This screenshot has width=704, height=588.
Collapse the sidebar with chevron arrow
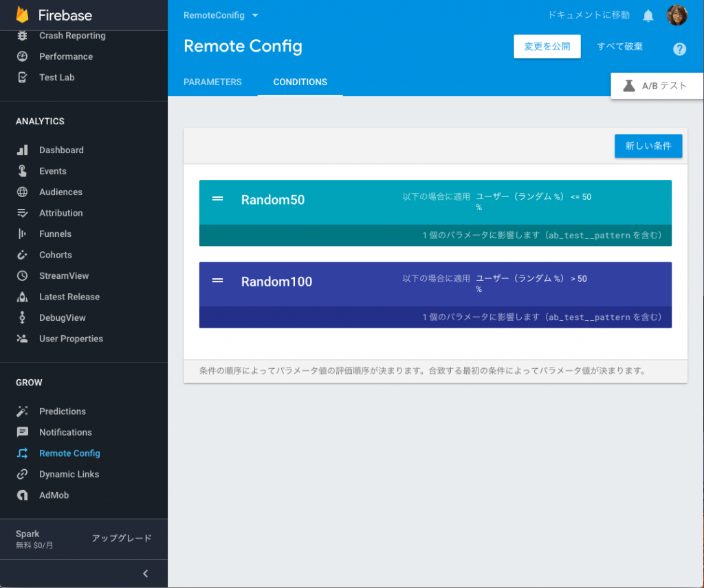[x=145, y=573]
